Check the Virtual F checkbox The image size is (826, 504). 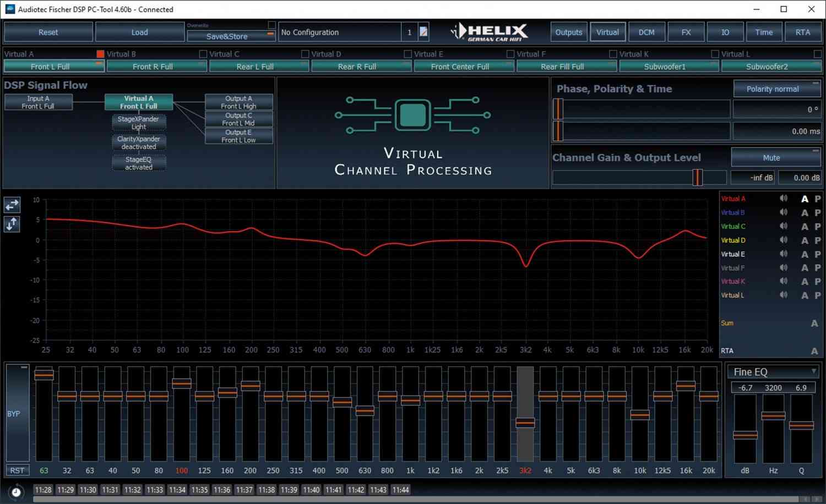click(613, 54)
